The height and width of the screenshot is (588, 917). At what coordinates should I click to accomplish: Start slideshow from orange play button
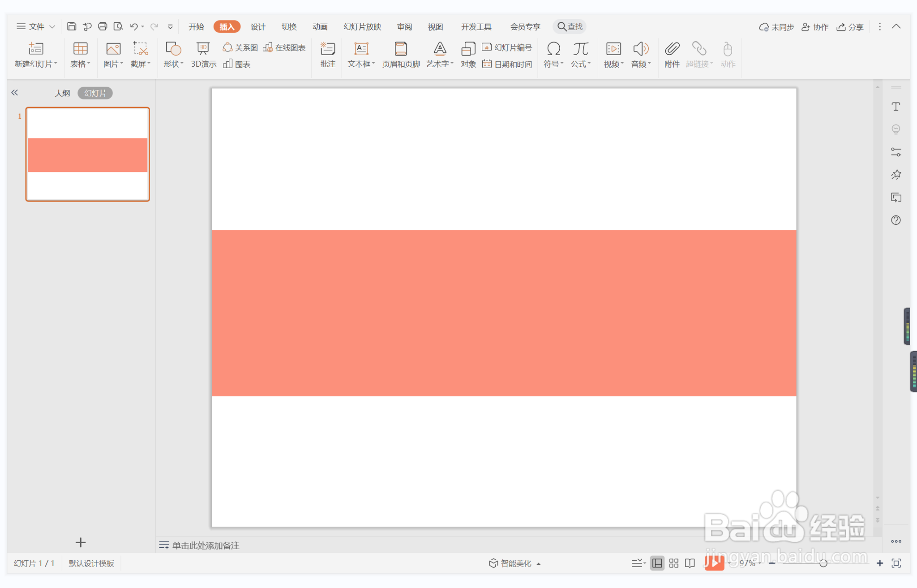[x=714, y=563]
